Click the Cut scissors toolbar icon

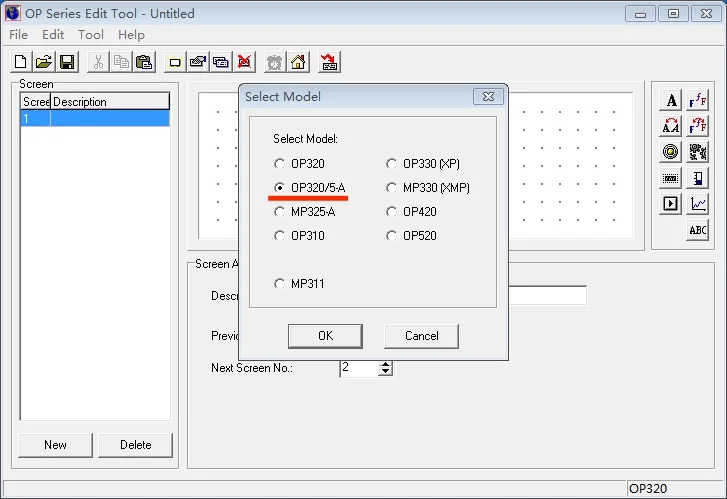point(98,62)
